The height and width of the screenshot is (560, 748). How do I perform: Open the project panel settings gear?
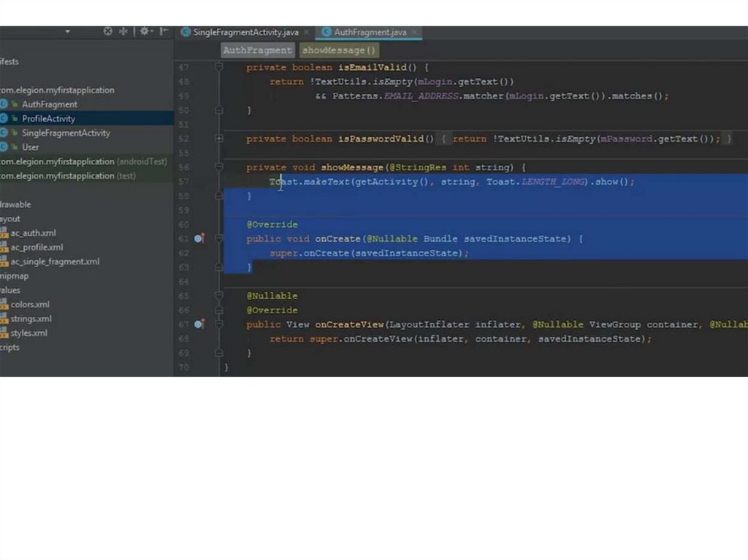pyautogui.click(x=145, y=31)
